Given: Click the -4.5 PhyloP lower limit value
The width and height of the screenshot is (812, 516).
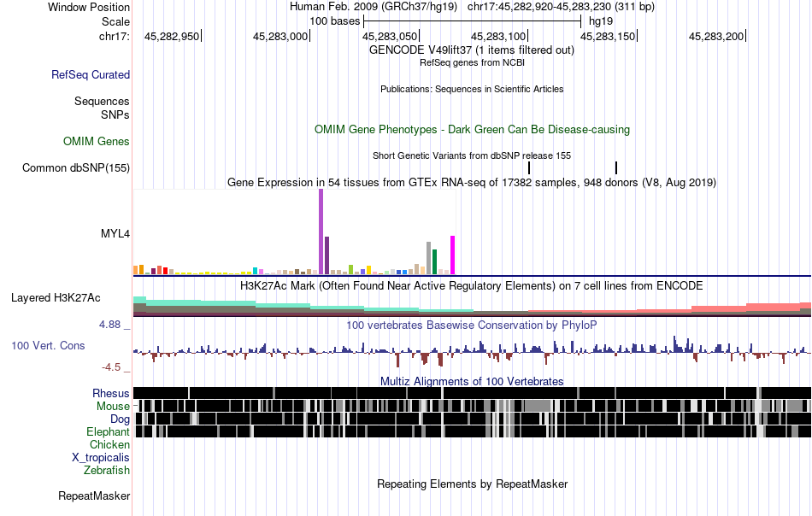Looking at the screenshot, I should 111,367.
